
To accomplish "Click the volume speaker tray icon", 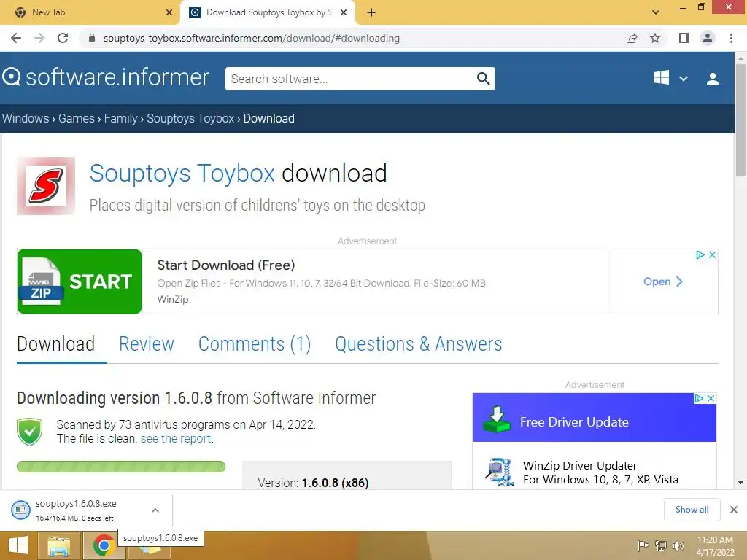I will [x=678, y=545].
